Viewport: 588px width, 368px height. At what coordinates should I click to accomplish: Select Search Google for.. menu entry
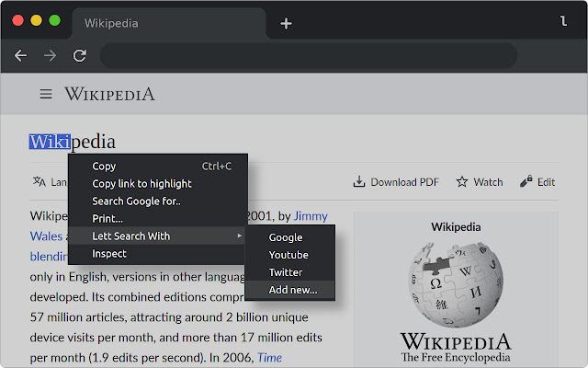pyautogui.click(x=136, y=201)
